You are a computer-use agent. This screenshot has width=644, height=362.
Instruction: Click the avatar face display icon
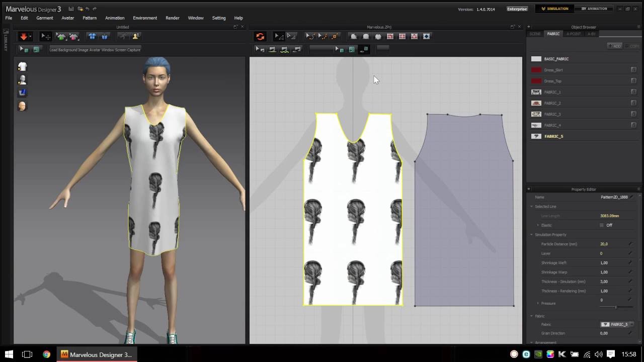22,106
